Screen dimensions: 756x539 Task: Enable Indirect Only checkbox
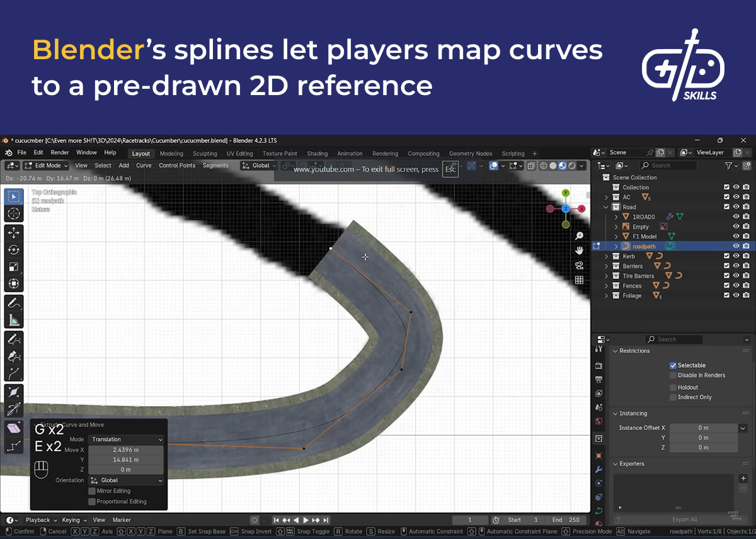point(673,397)
